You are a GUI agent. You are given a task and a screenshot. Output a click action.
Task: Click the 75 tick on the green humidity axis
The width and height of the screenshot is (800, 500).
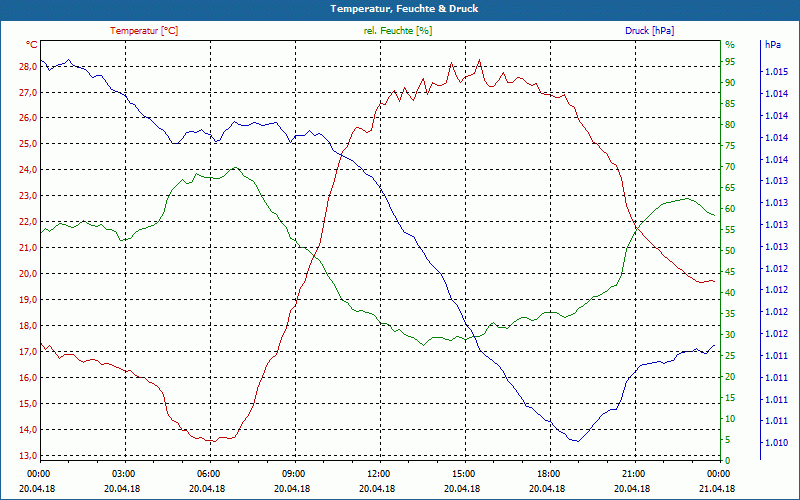730,146
